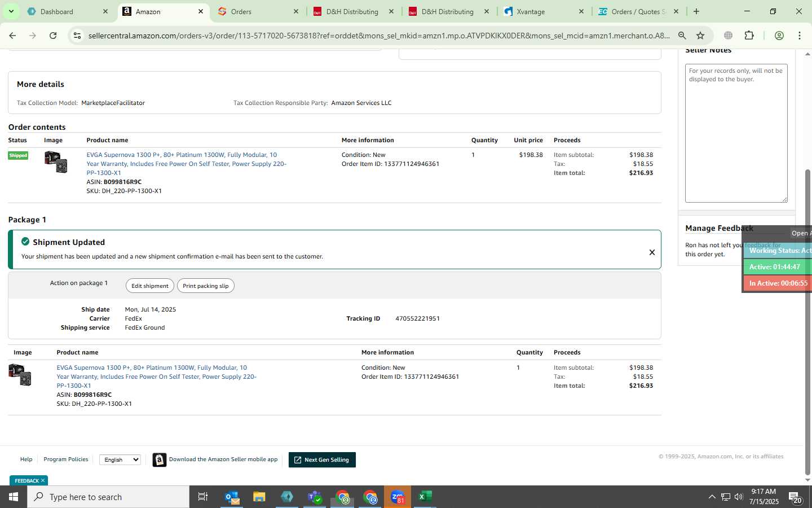Open the Program Policies link
The image size is (812, 508).
click(66, 459)
